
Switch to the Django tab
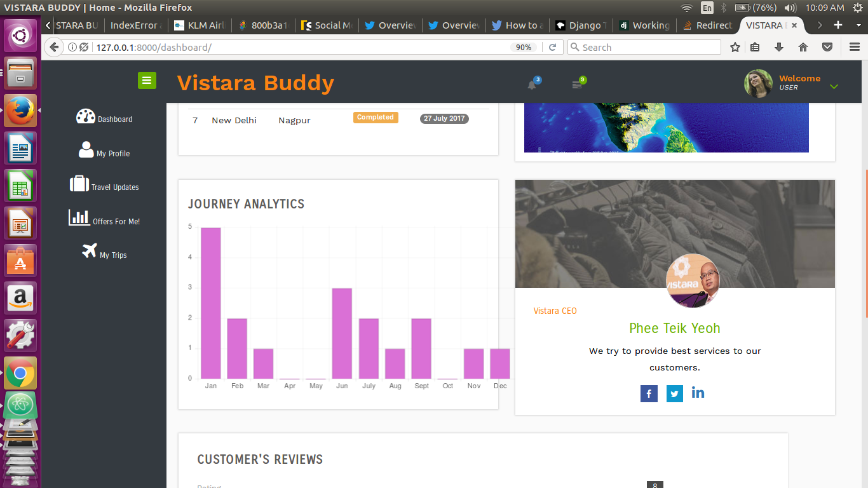coord(580,25)
